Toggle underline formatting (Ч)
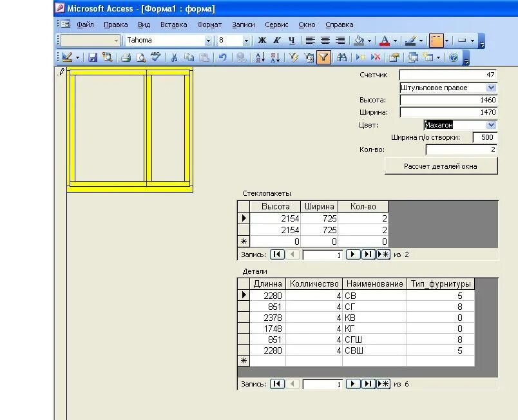Screen dimensions: 518x420 tap(291, 41)
